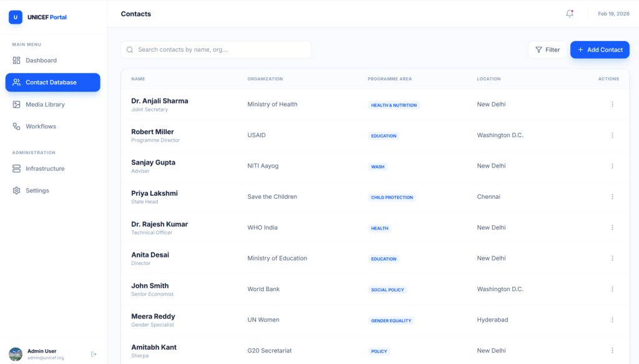Navigate to Infrastructure page
This screenshot has width=639, height=364.
pos(45,169)
